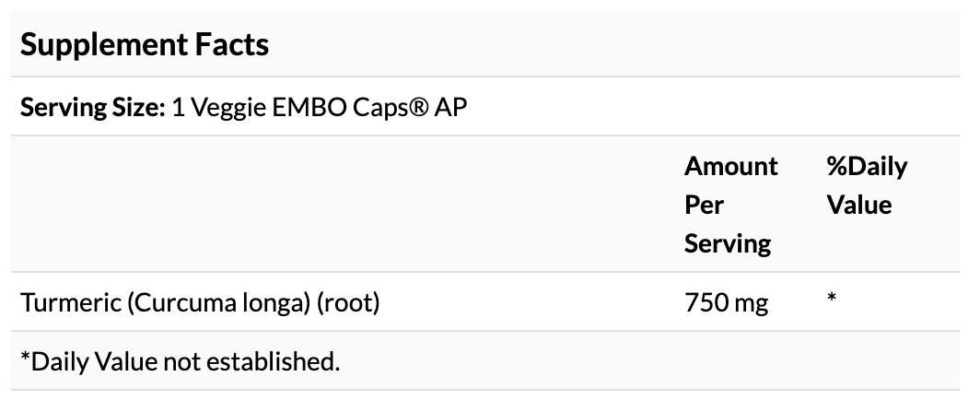
Task: Click the asterisk in the Turmeric row
Action: tap(831, 299)
